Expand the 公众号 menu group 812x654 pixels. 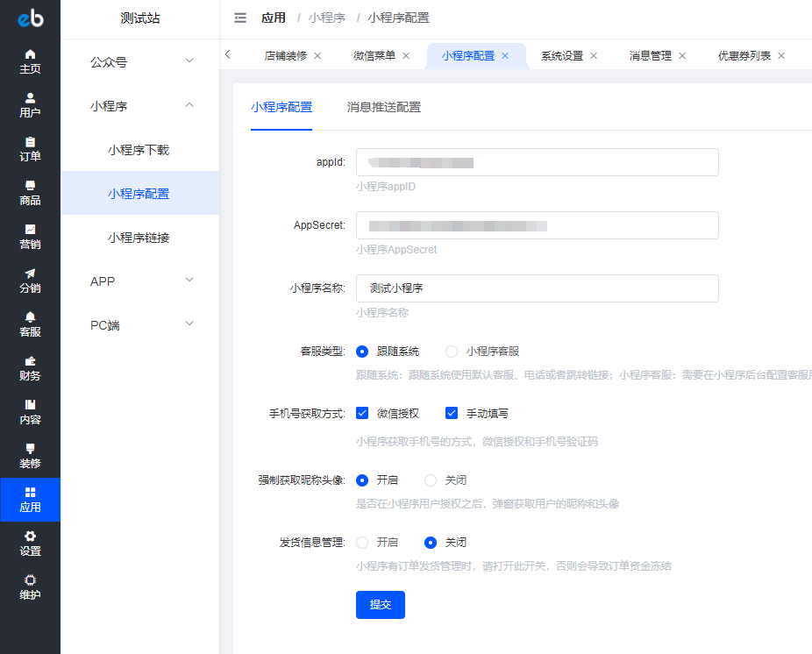point(139,62)
